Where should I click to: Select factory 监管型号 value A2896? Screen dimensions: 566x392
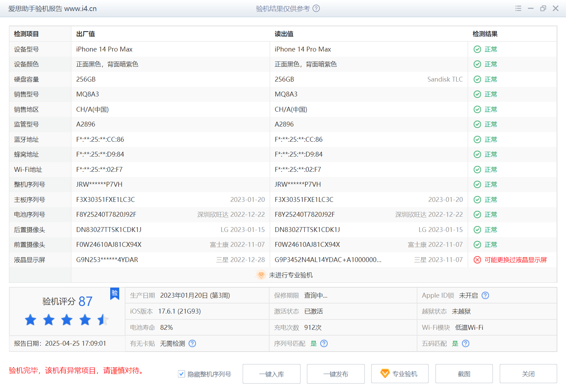click(86, 124)
